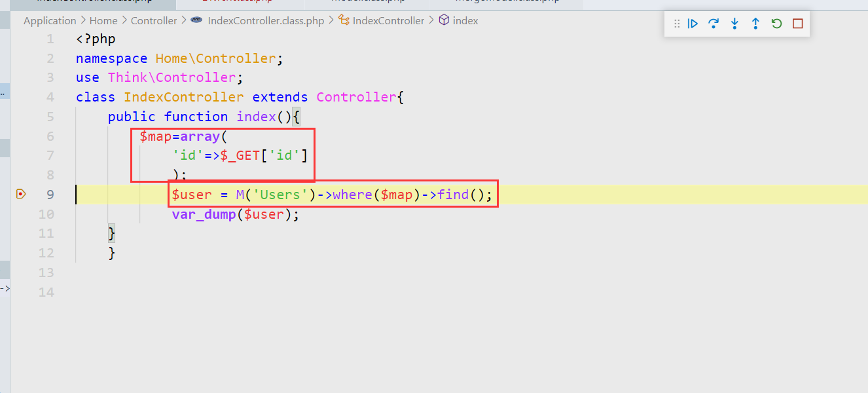Click the 'namespace' keyword on line 2
The height and width of the screenshot is (393, 868).
click(112, 58)
